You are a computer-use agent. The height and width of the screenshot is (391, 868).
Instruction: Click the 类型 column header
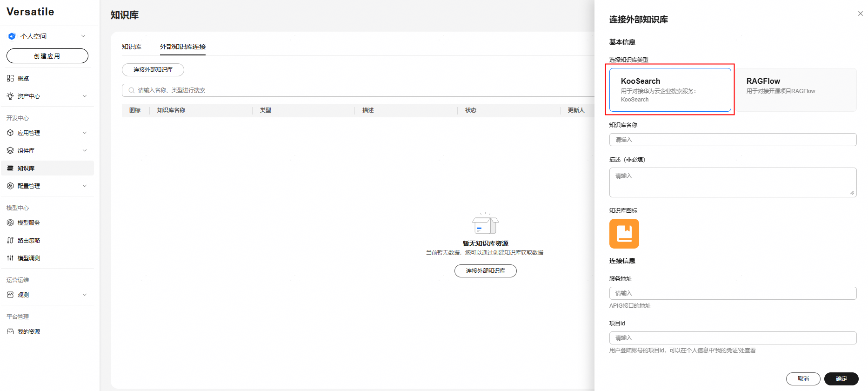[x=266, y=110]
